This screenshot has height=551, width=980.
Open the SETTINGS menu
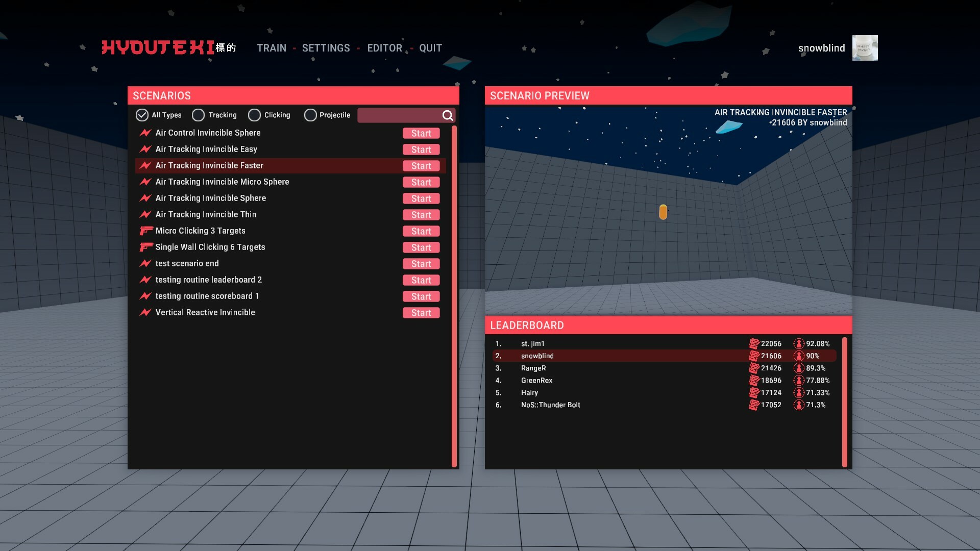pyautogui.click(x=326, y=48)
